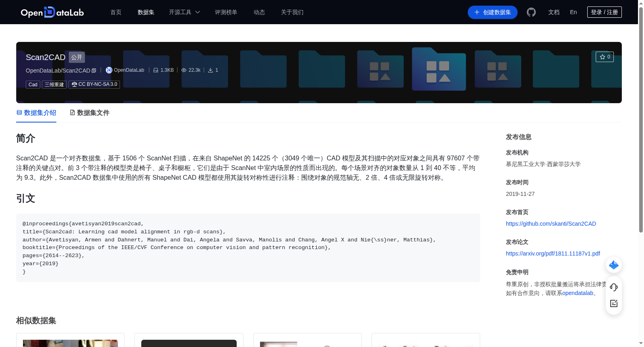Click the file icon beside 数据集文件
Screen dimensions: 644x347
[x=72, y=112]
